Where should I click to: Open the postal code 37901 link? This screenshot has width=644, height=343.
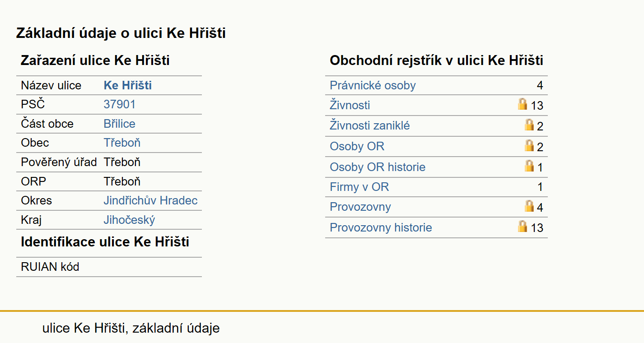120,105
